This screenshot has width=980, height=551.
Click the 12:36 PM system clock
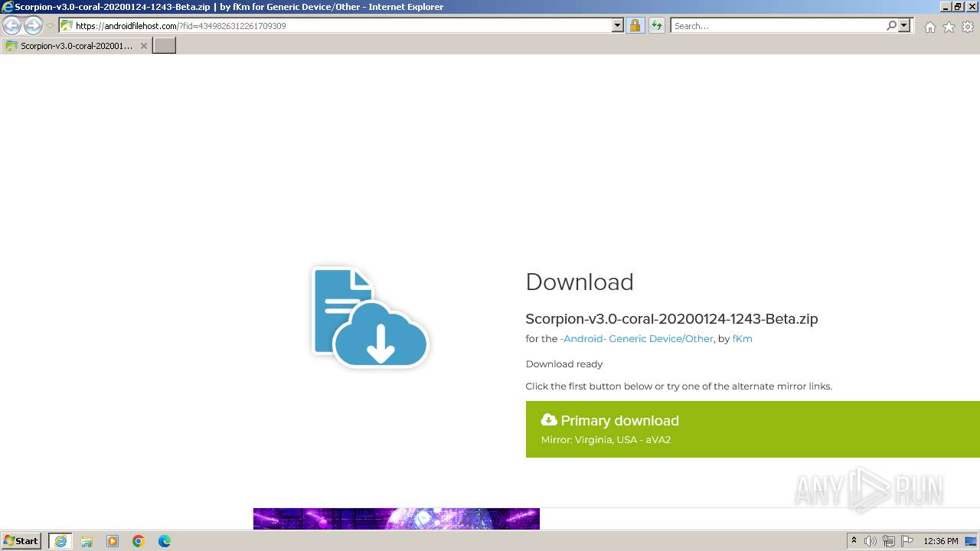point(941,541)
